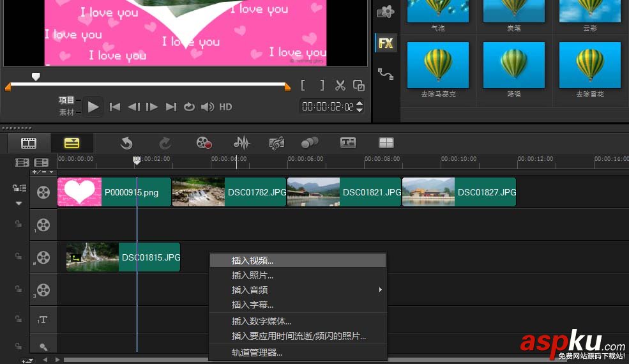Open the FX filter library icon
629x364 pixels.
point(386,43)
